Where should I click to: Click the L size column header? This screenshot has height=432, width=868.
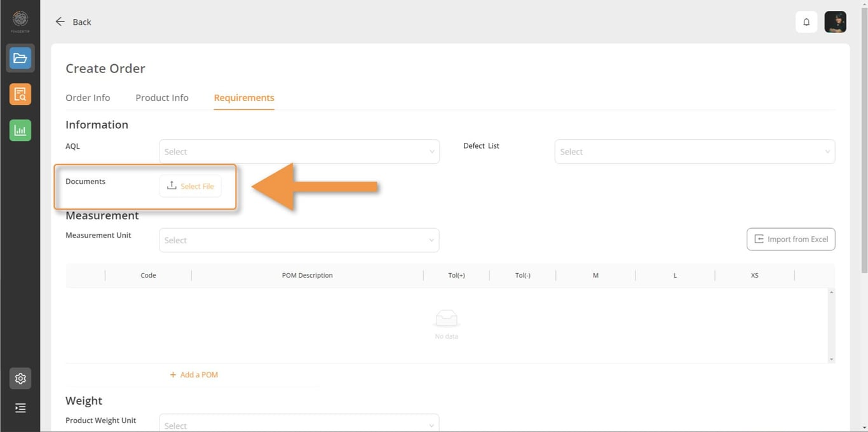675,276
